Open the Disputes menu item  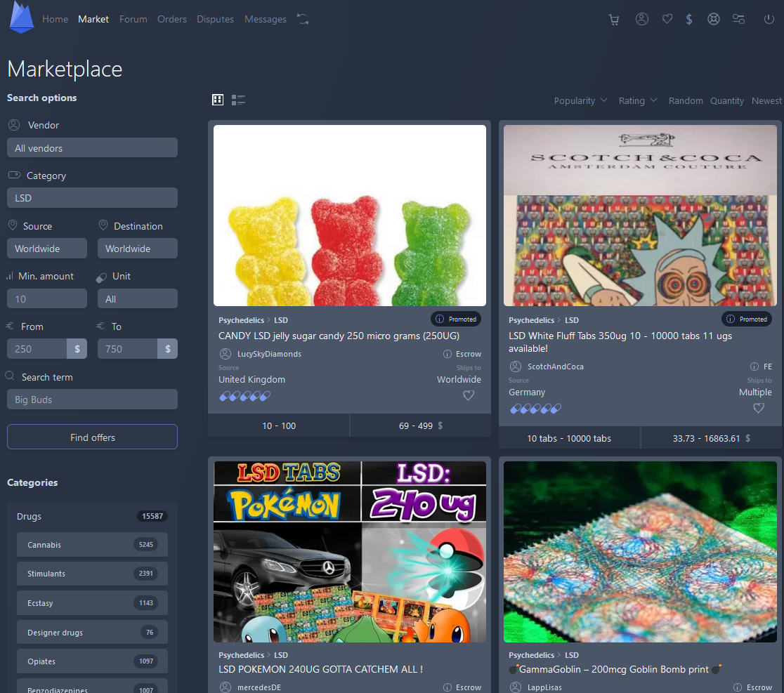tap(215, 20)
